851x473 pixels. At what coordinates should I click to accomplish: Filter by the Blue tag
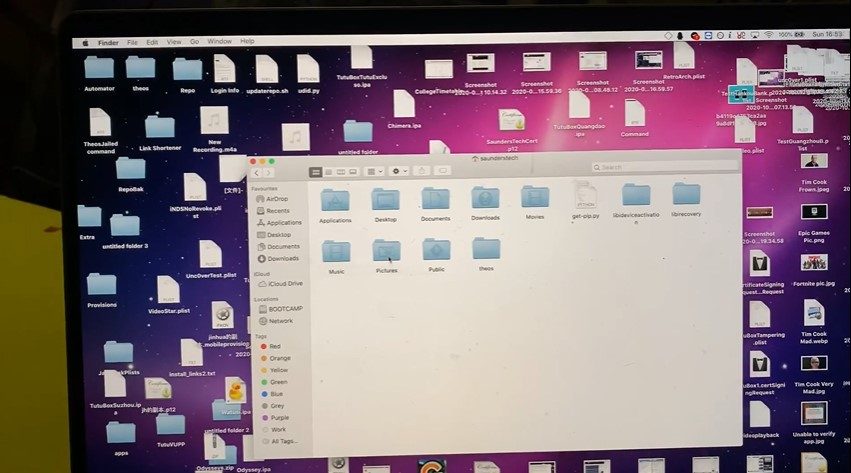click(272, 394)
